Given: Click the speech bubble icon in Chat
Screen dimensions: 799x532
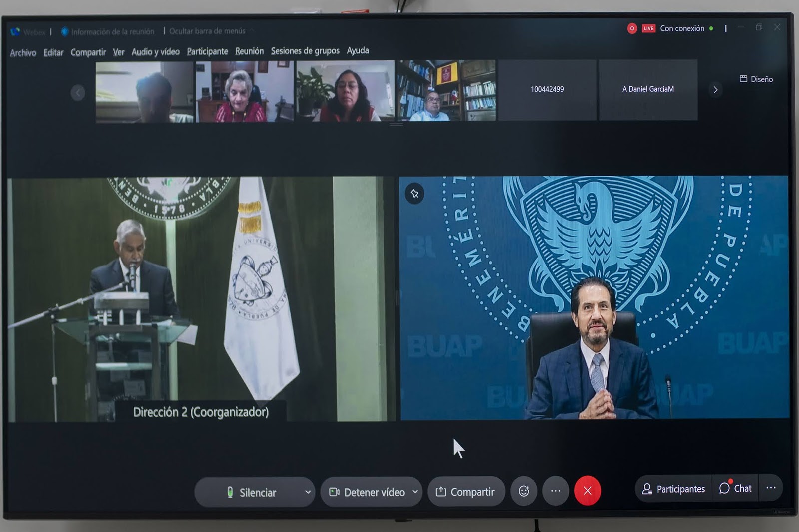Looking at the screenshot, I should coord(724,488).
